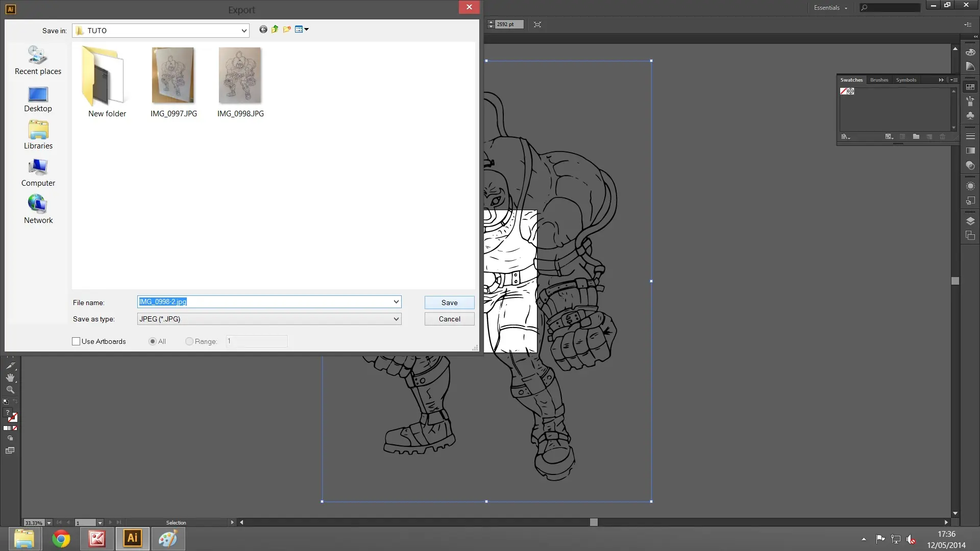Viewport: 980px width, 551px height.
Task: Open the Swatches panel grid icon in dock
Action: tap(970, 87)
